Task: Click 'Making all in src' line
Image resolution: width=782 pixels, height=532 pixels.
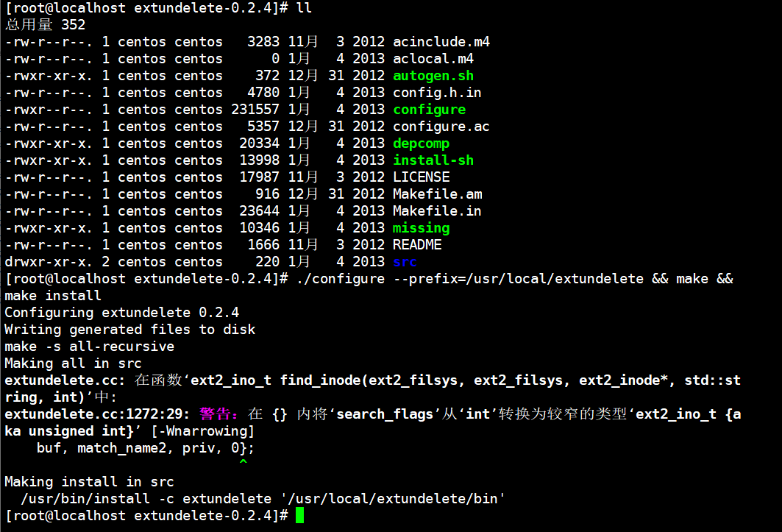Action: pyautogui.click(x=74, y=363)
